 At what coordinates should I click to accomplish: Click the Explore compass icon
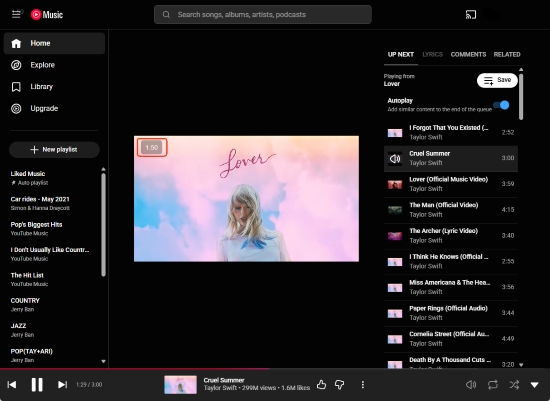(x=16, y=65)
